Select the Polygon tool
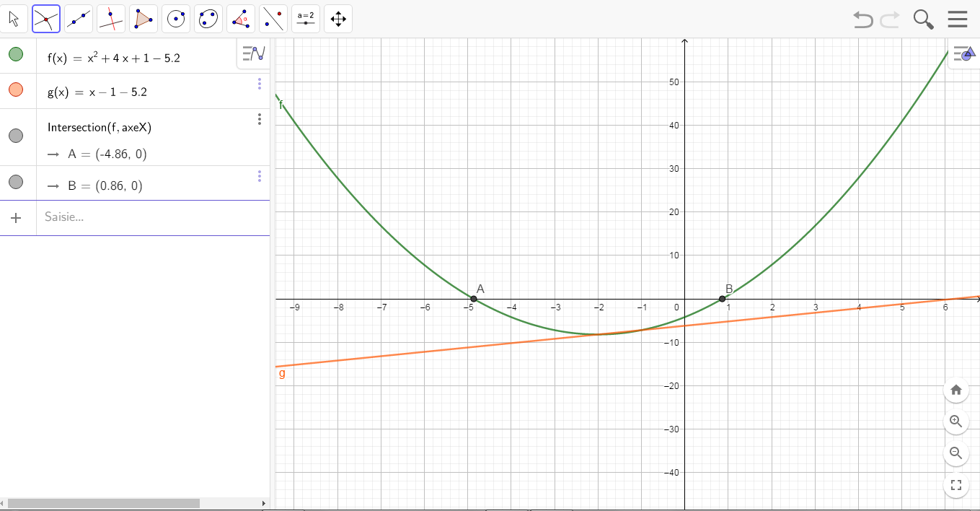 click(143, 19)
